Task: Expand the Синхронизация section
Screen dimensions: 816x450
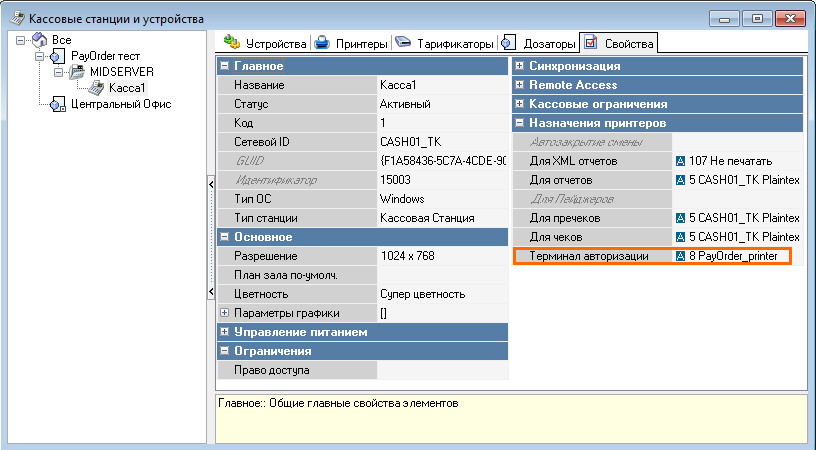Action: [520, 66]
